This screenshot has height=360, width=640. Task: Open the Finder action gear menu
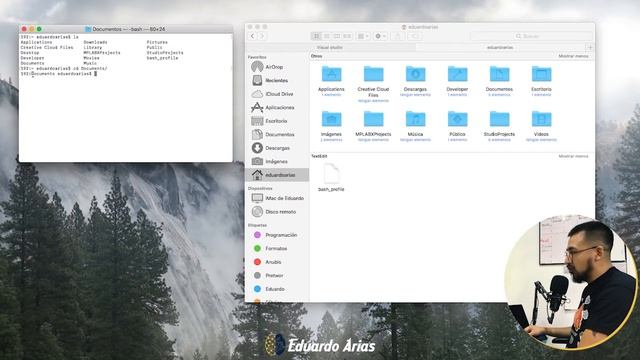(380, 36)
